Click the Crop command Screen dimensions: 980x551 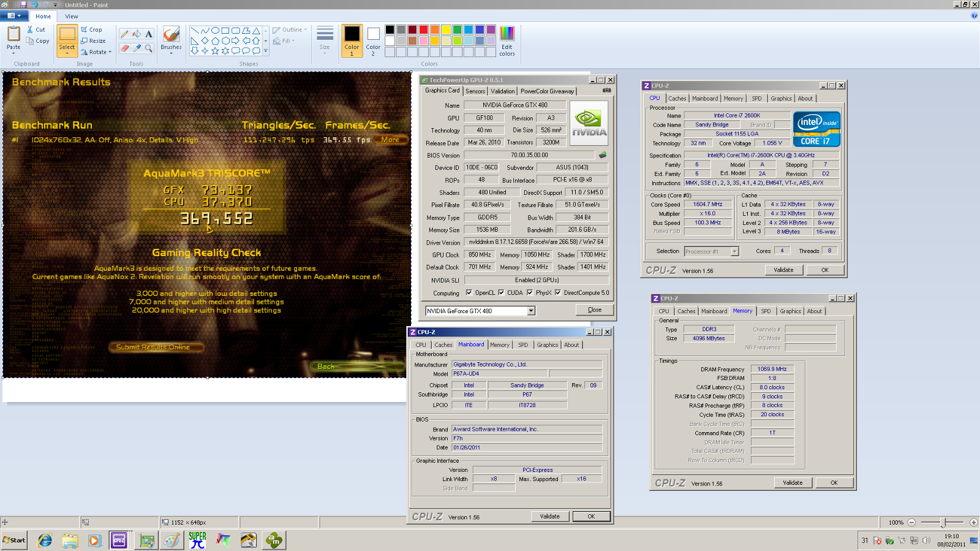(91, 29)
